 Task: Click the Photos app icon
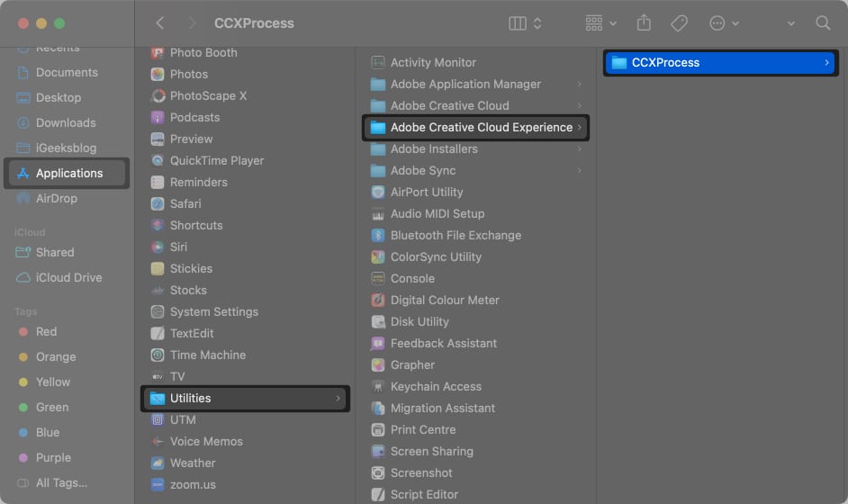tap(158, 74)
